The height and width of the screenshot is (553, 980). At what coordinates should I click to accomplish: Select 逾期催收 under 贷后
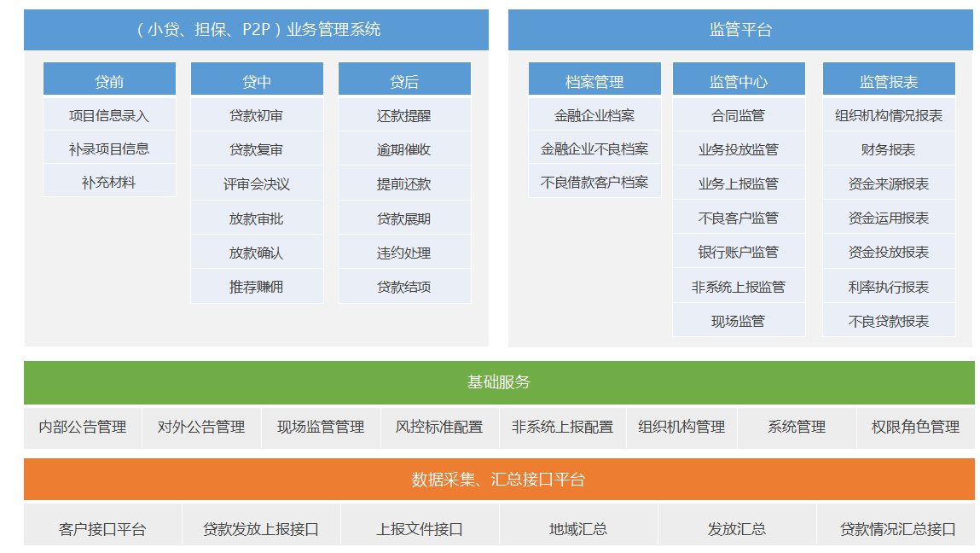tap(404, 149)
